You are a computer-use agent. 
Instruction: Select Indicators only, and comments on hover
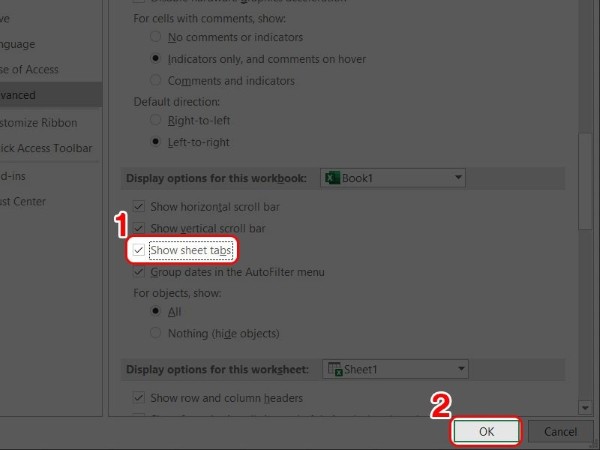tap(155, 59)
